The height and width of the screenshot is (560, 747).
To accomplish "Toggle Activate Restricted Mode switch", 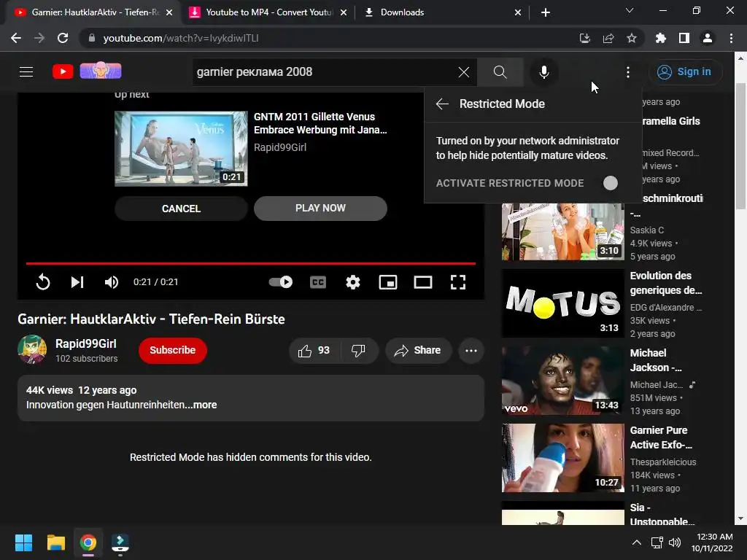I will [x=611, y=183].
